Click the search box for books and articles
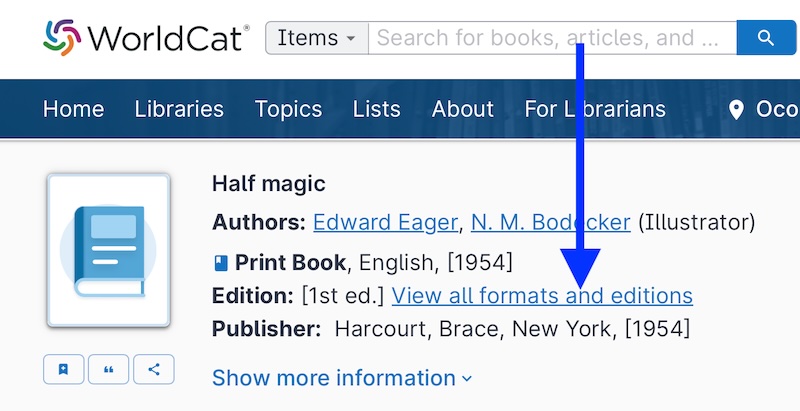 550,38
